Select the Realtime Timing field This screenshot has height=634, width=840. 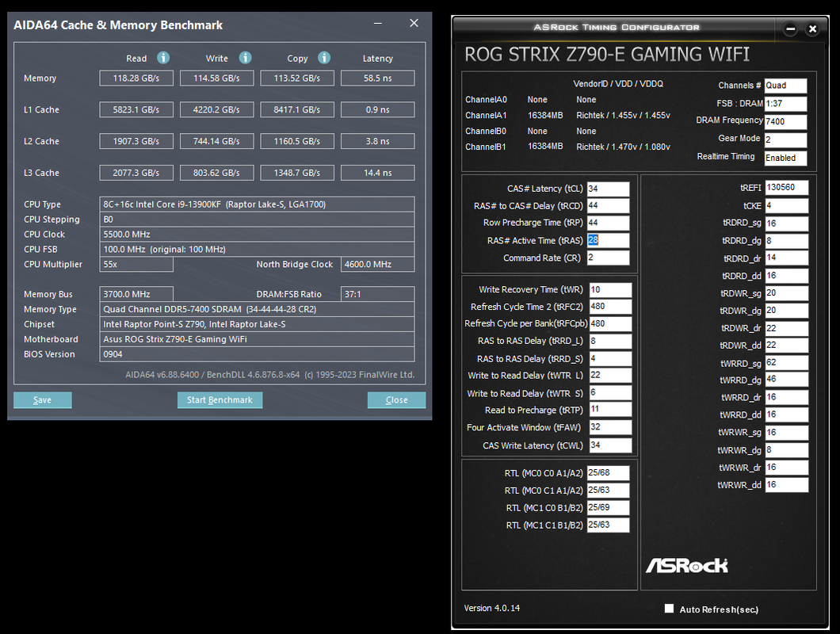tap(785, 158)
